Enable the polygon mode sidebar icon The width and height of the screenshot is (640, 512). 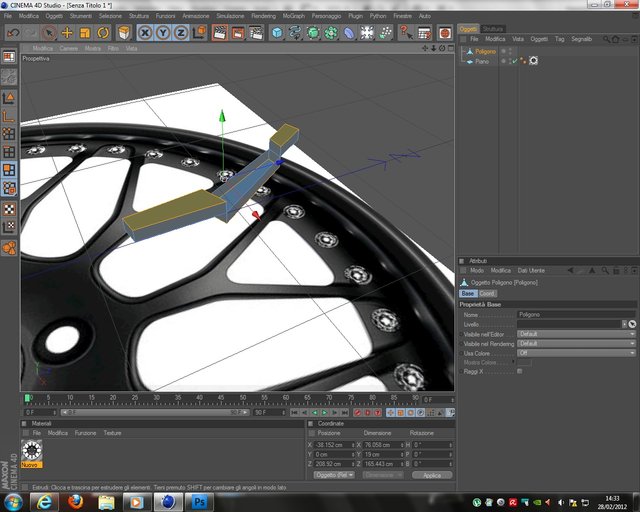[9, 170]
